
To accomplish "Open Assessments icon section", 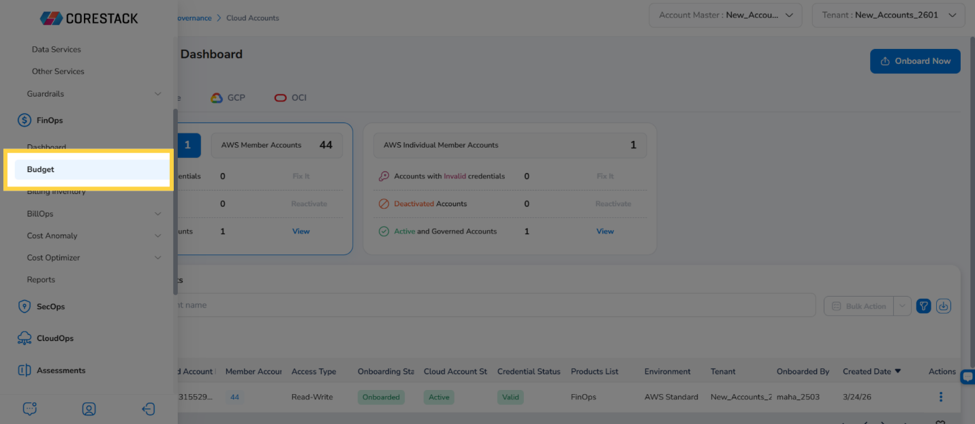I will [24, 371].
